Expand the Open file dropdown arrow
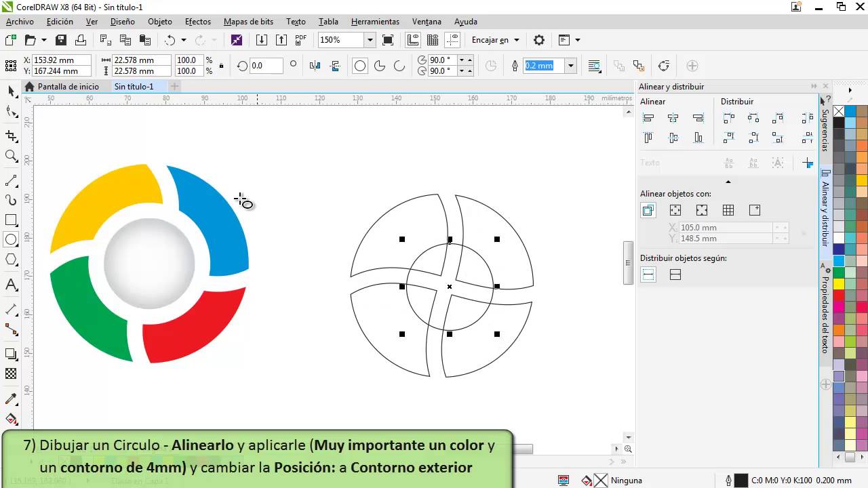 coord(44,40)
